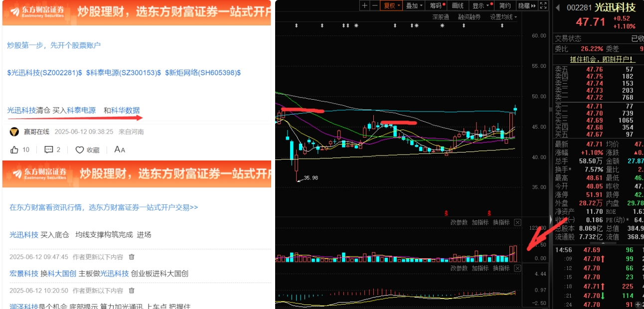Open 筹码 chip distribution view

(437, 5)
